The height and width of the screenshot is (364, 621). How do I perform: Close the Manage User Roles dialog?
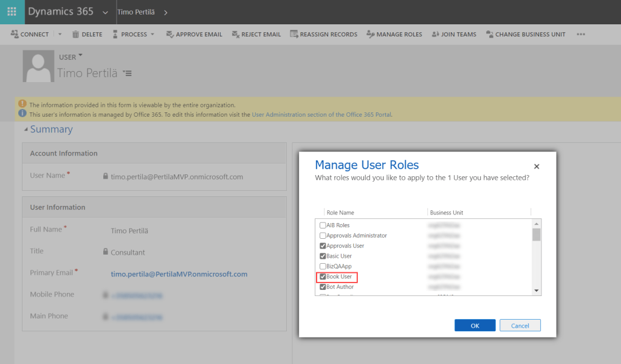tap(536, 167)
